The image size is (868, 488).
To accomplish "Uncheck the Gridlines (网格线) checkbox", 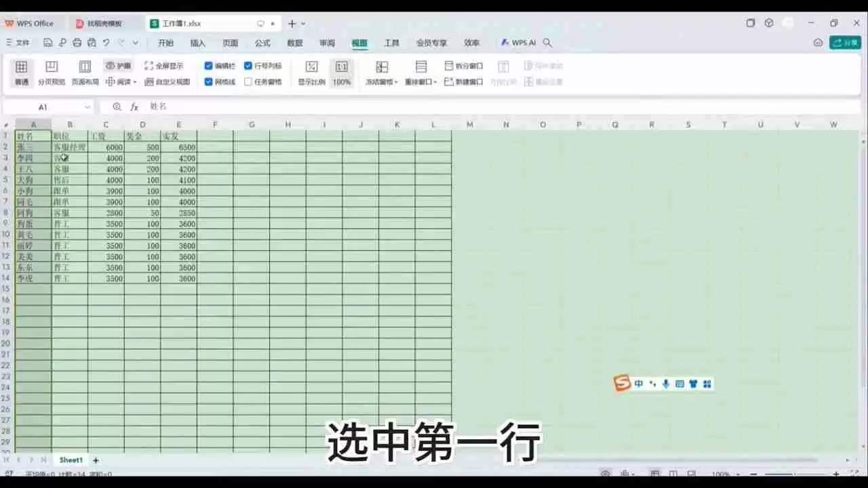I will tap(209, 81).
